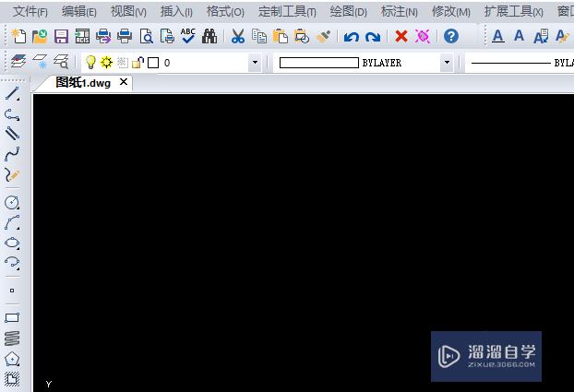Click the ACIS export icon

(x=82, y=36)
